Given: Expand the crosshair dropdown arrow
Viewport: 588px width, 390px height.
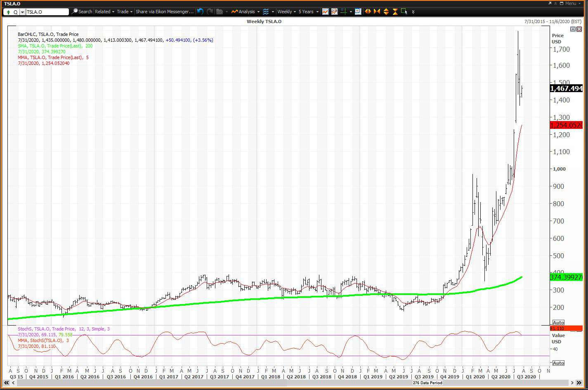Looking at the screenshot, I should point(351,12).
